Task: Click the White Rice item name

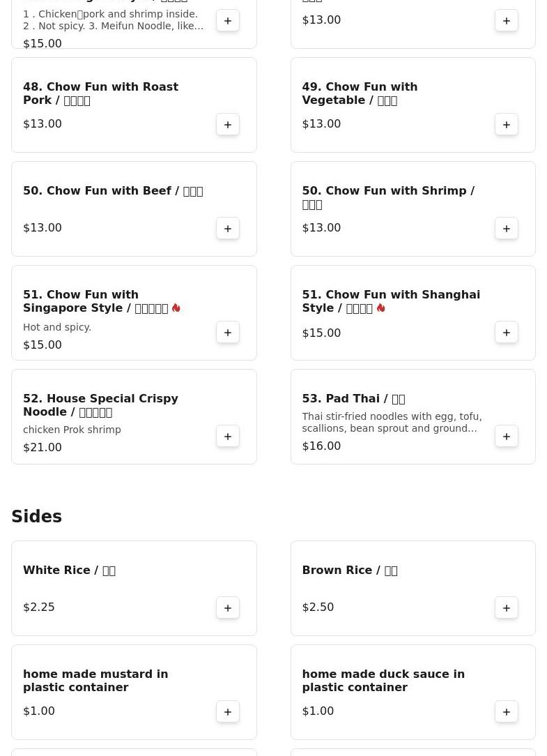Action: click(x=69, y=570)
